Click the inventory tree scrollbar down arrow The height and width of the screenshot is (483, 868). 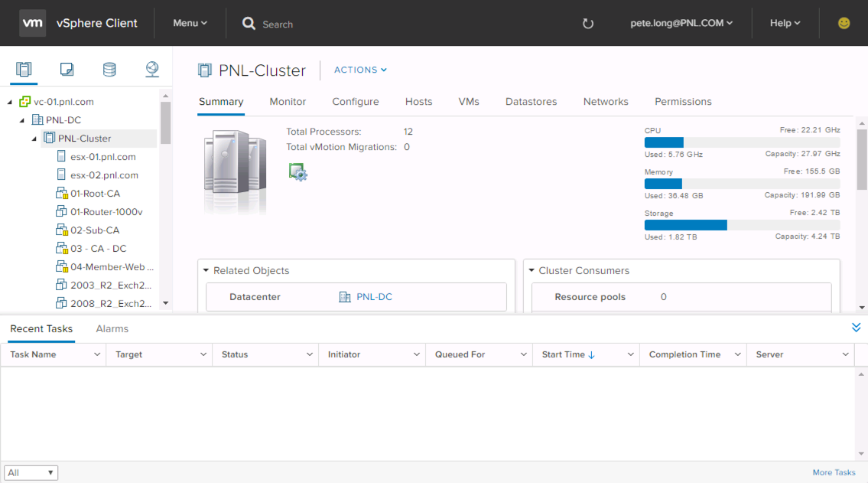point(165,303)
